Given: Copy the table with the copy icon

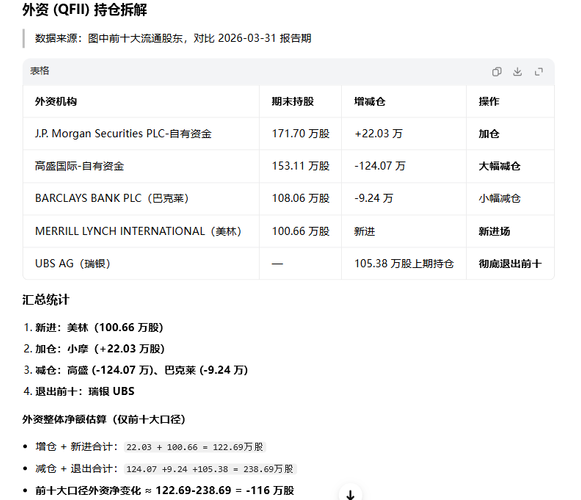Looking at the screenshot, I should tap(497, 72).
